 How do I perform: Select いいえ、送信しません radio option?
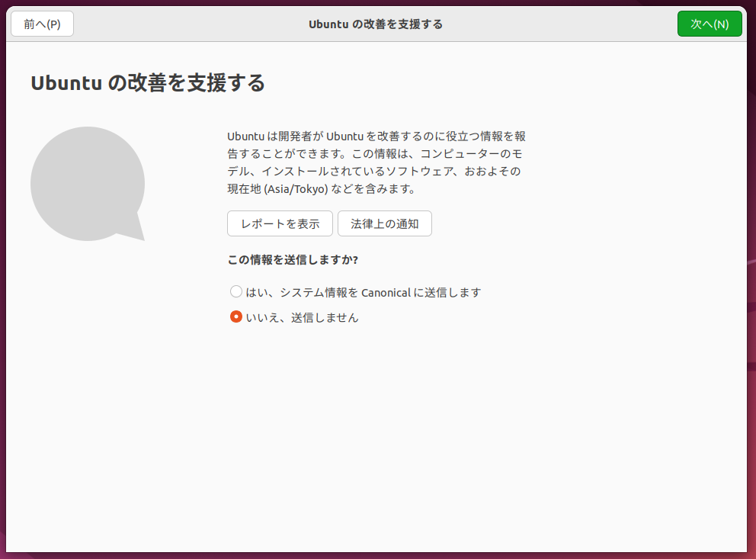tap(294, 317)
